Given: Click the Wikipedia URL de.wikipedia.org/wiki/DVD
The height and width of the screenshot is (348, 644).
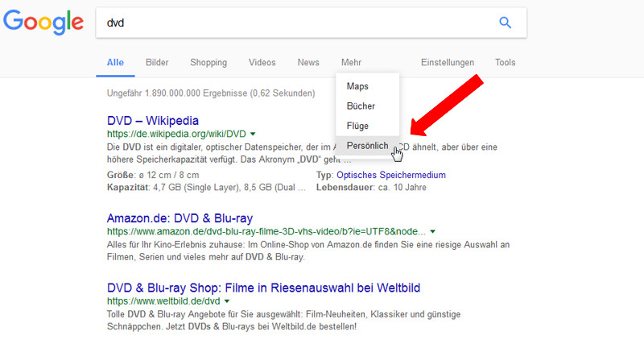Looking at the screenshot, I should click(176, 134).
